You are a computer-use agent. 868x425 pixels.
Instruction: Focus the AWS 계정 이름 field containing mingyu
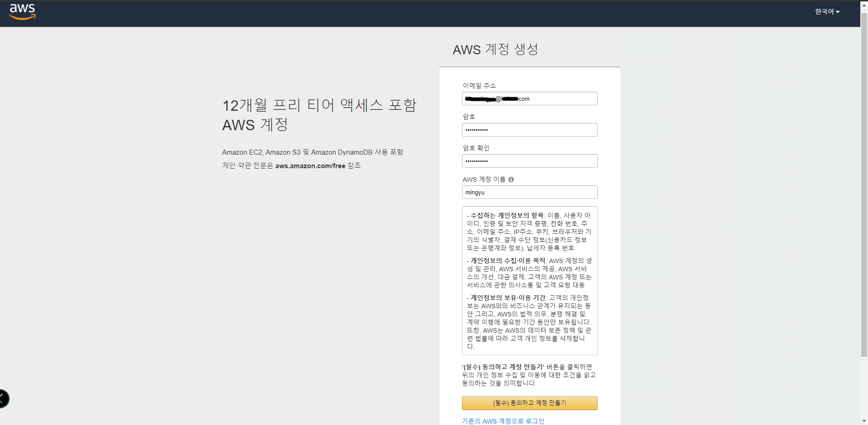(529, 192)
